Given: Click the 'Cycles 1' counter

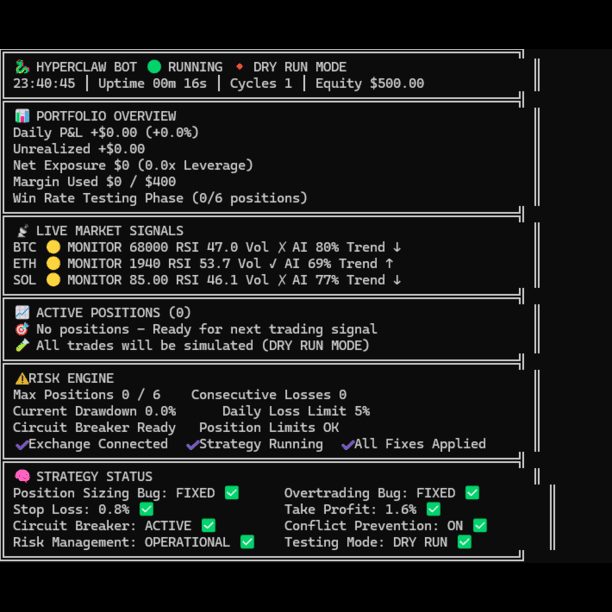Looking at the screenshot, I should pyautogui.click(x=261, y=83).
